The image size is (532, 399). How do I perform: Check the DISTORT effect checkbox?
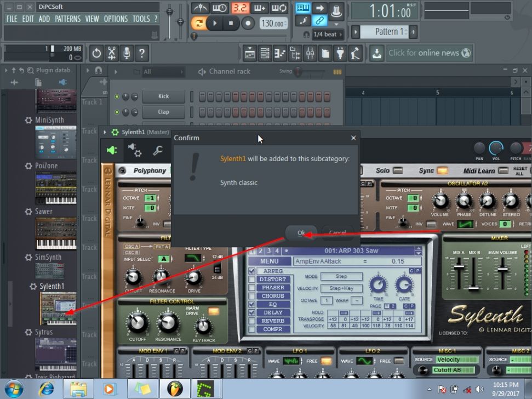click(251, 279)
